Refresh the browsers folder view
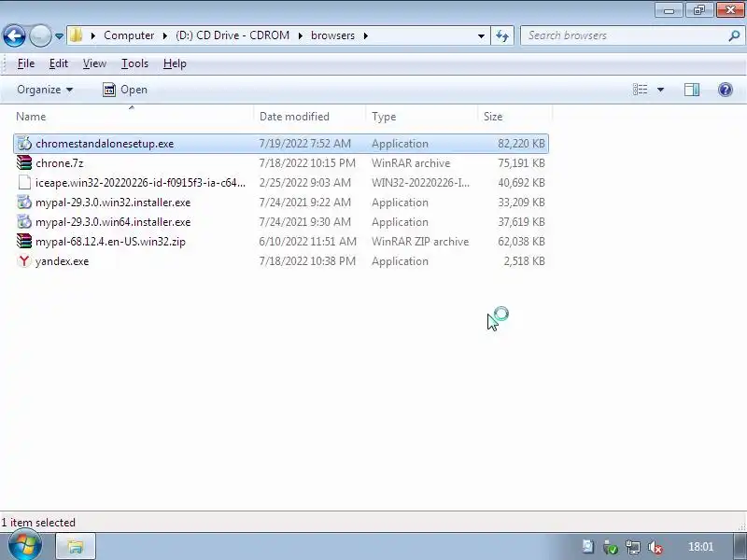 click(x=502, y=35)
